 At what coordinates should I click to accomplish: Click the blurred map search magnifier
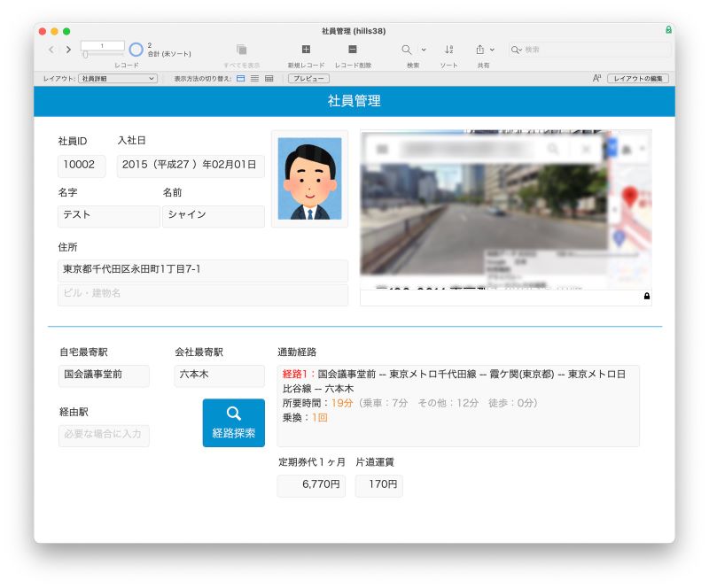coord(552,148)
